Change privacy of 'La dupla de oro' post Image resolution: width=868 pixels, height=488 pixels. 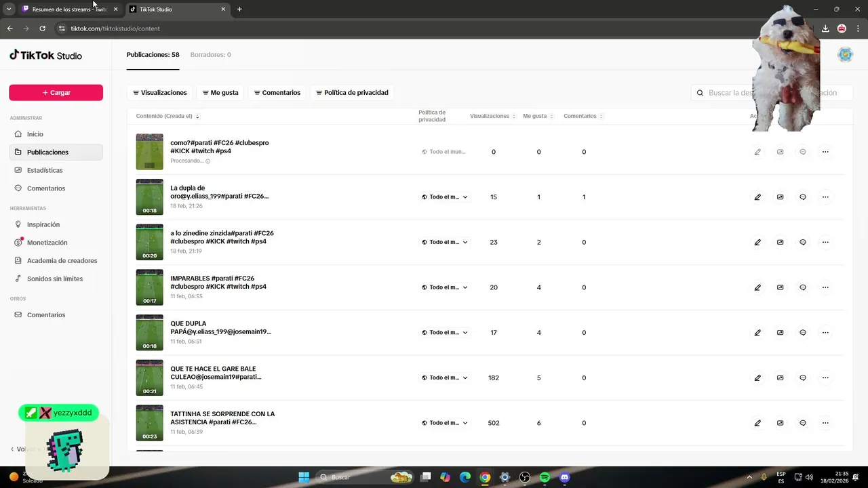coord(445,197)
